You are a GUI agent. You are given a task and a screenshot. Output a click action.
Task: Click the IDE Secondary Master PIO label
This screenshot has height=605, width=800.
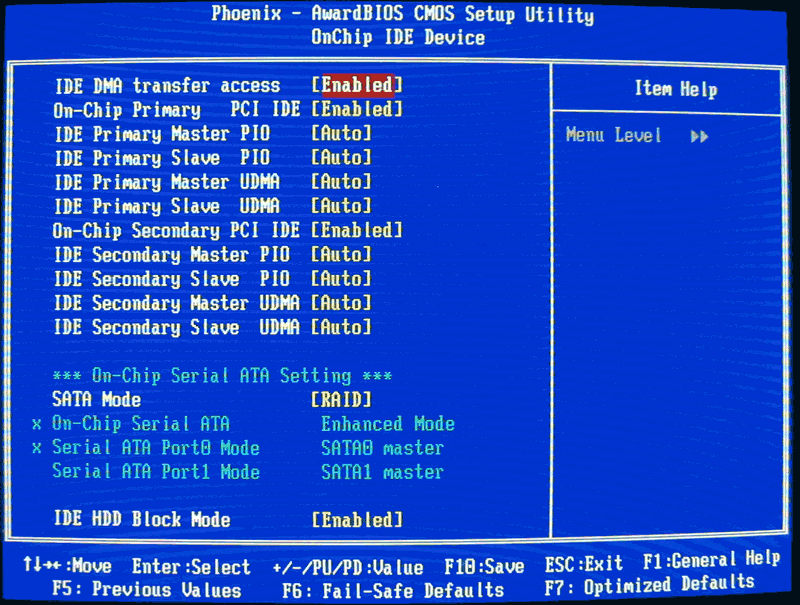172,255
